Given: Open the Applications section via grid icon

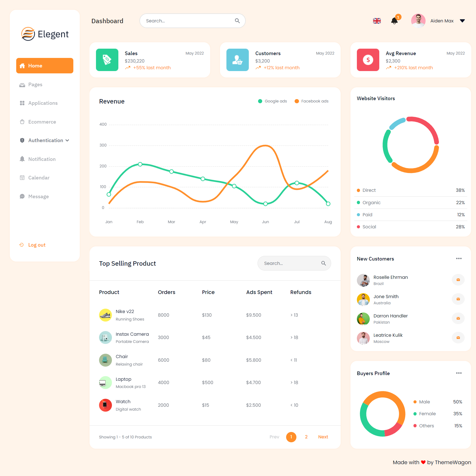Looking at the screenshot, I should point(22,103).
